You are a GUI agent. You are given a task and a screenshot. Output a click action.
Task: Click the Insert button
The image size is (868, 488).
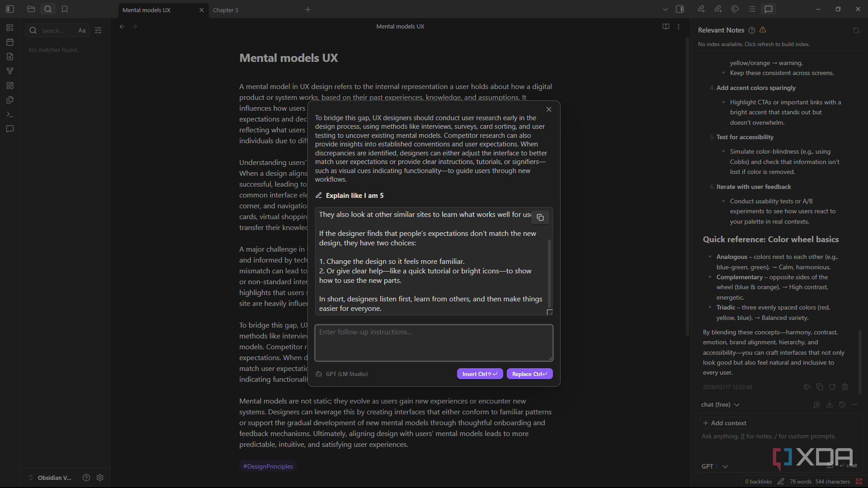tap(480, 374)
